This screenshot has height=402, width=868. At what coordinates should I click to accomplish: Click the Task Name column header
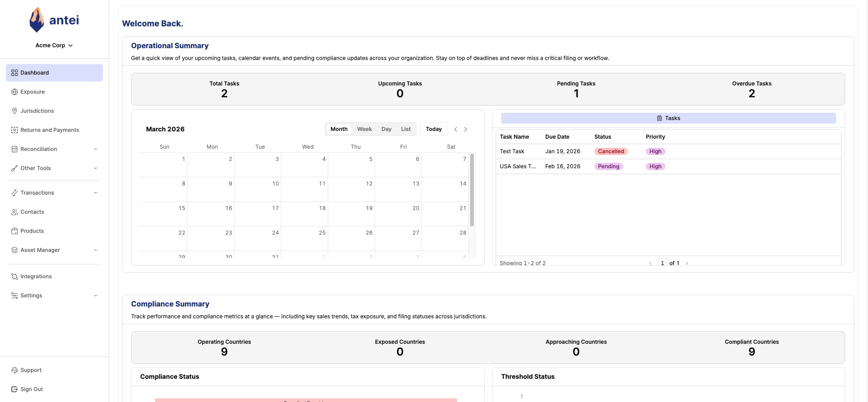(x=514, y=137)
